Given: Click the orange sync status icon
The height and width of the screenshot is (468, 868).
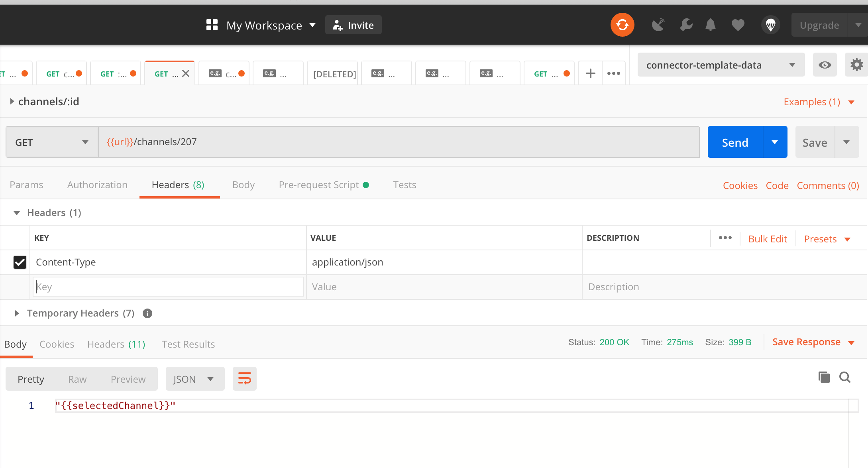Looking at the screenshot, I should click(x=622, y=25).
